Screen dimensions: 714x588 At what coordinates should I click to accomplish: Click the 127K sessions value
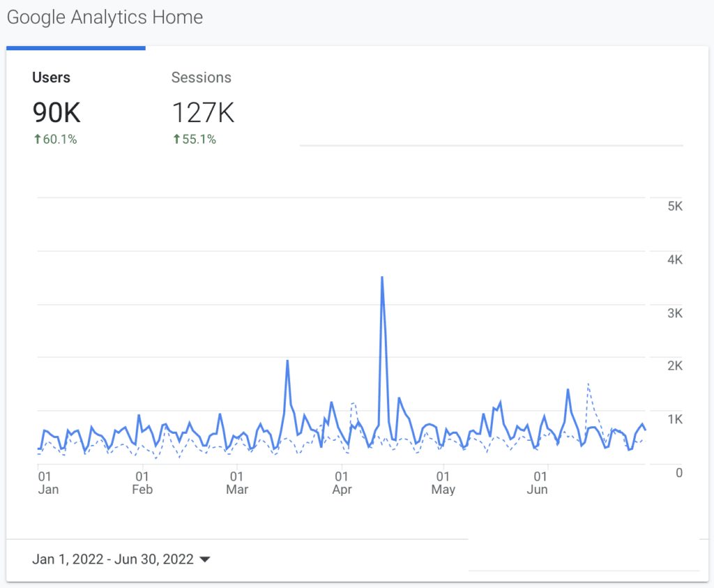203,112
